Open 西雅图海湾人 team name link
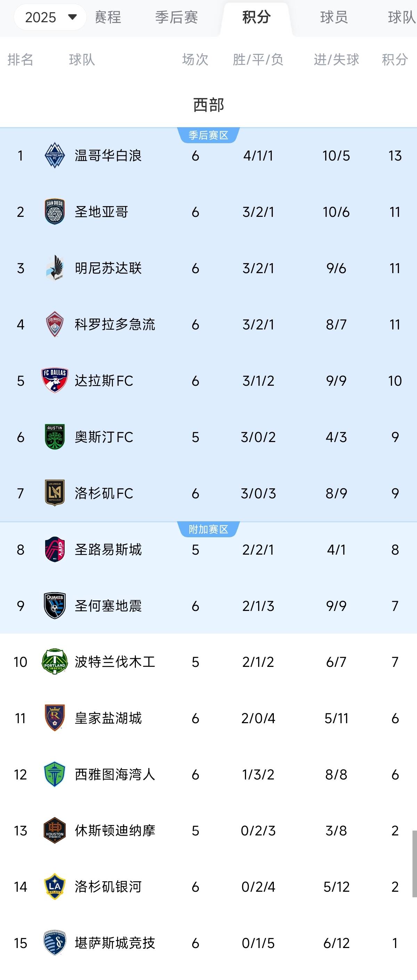417x980 pixels. click(115, 775)
